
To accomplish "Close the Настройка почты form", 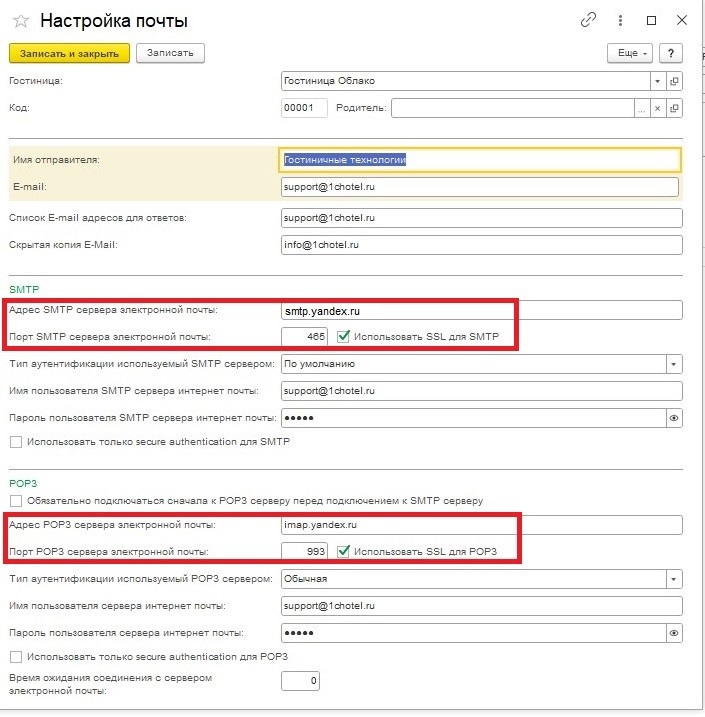I will tap(682, 20).
